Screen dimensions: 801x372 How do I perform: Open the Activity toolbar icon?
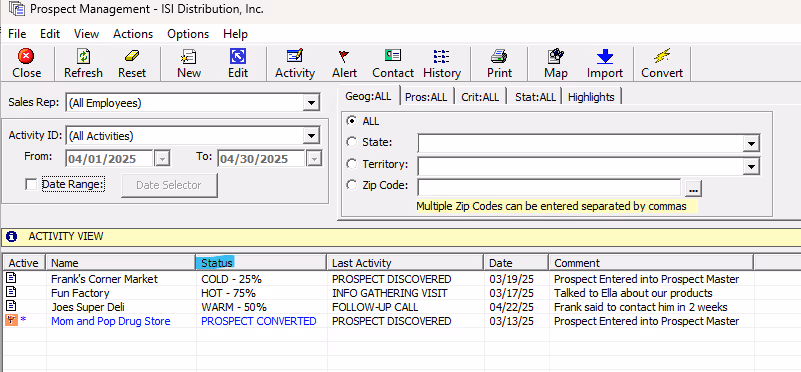(295, 56)
